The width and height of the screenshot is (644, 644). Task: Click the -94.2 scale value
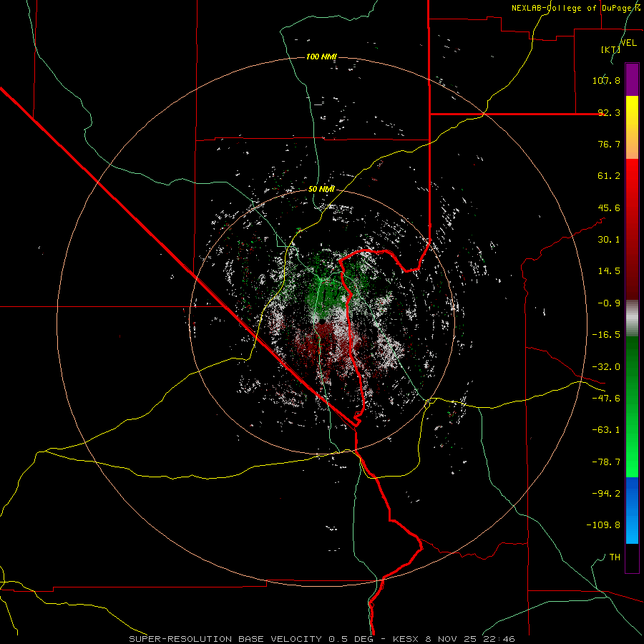[x=606, y=493]
